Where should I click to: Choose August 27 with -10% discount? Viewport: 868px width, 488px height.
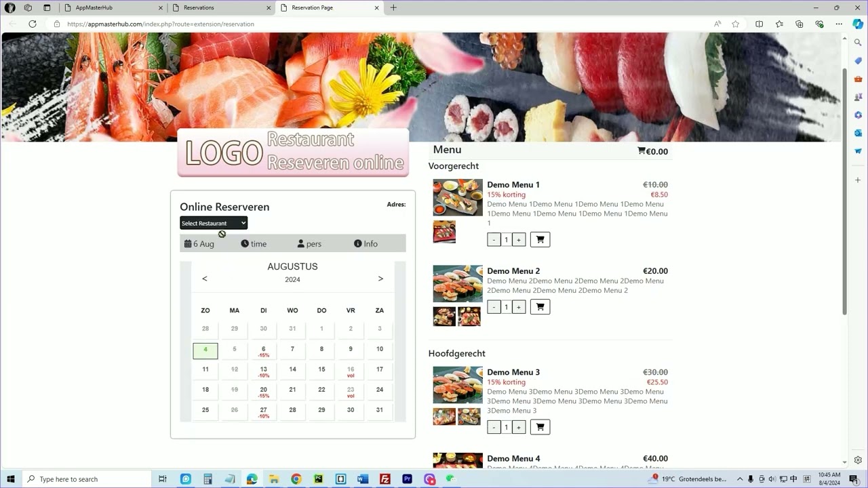(263, 411)
